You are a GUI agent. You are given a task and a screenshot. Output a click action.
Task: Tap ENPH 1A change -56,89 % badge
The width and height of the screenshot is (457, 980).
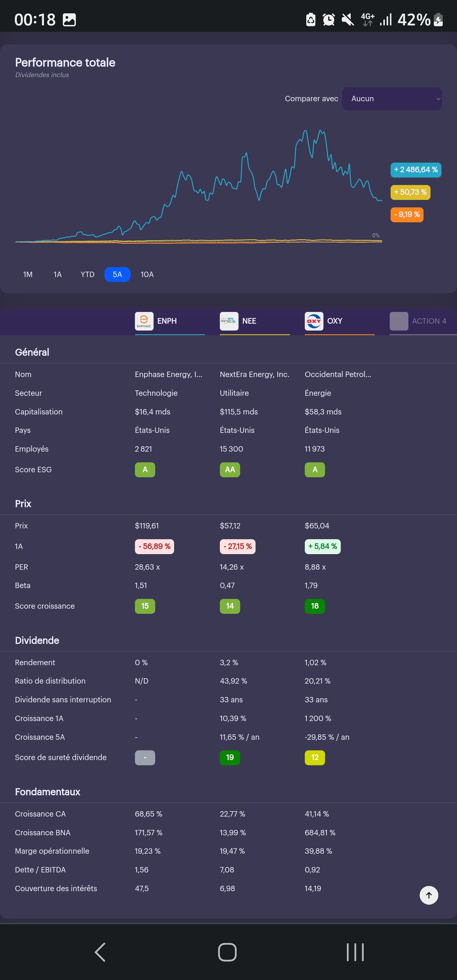point(155,546)
